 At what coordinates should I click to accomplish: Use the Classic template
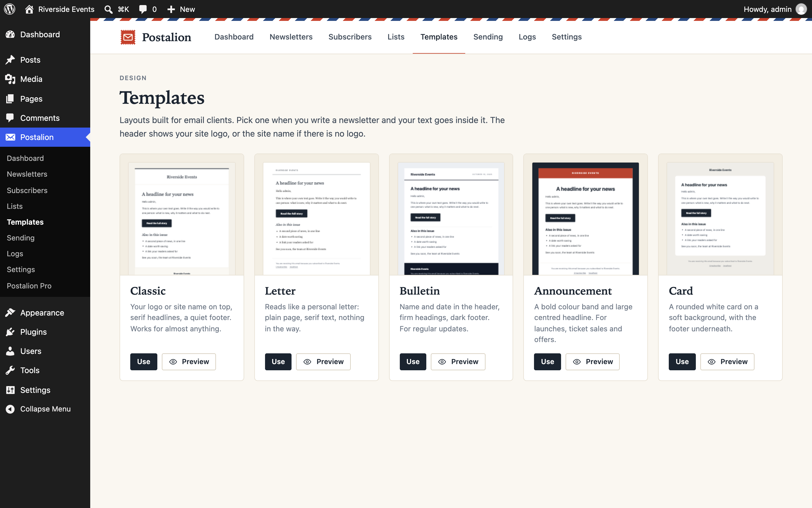point(144,362)
